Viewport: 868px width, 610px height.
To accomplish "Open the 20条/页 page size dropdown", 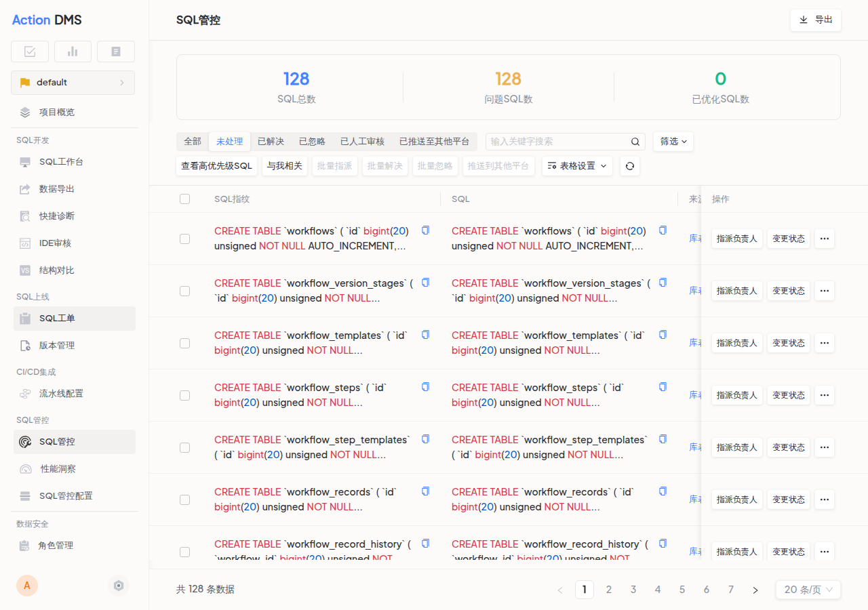I will coord(808,589).
